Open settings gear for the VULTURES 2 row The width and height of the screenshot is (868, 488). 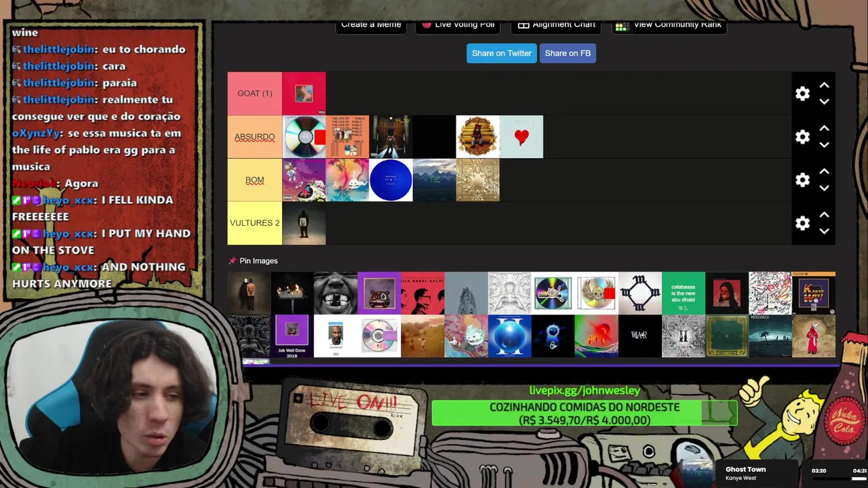(x=802, y=223)
